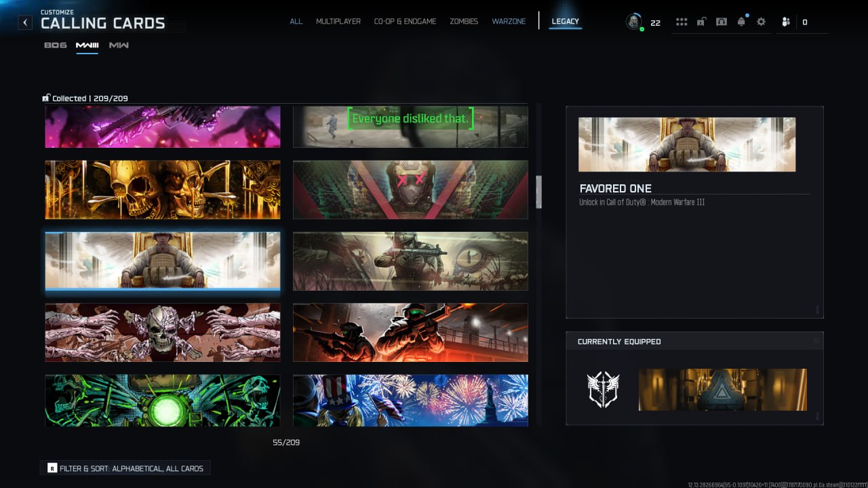
Task: Open Filter & Sort: Alphabetical, All Cards
Action: coord(125,468)
